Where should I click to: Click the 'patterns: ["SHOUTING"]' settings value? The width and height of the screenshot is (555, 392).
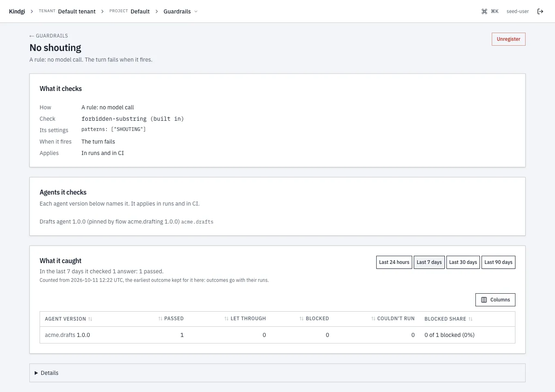113,129
